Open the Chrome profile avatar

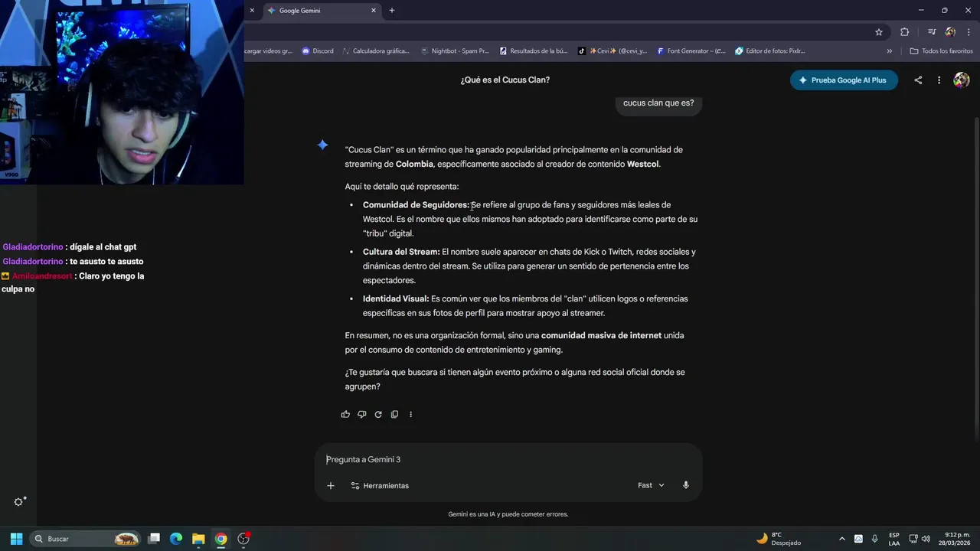[x=950, y=32]
